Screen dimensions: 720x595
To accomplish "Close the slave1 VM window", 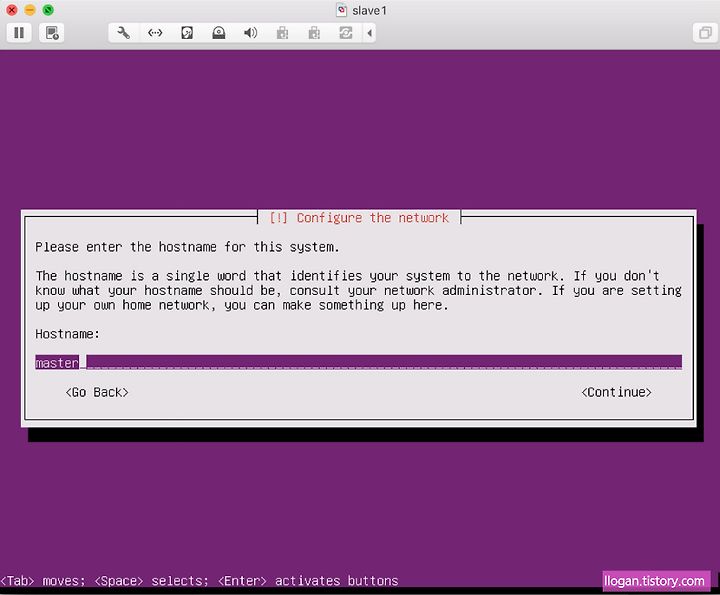I will (12, 10).
